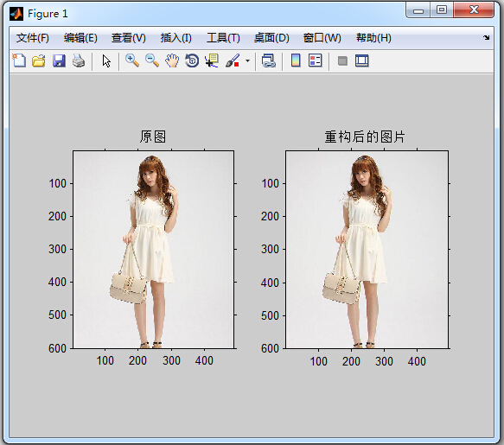
Task: Activate the Zoom Out magnifier tool
Action: pyautogui.click(x=151, y=60)
